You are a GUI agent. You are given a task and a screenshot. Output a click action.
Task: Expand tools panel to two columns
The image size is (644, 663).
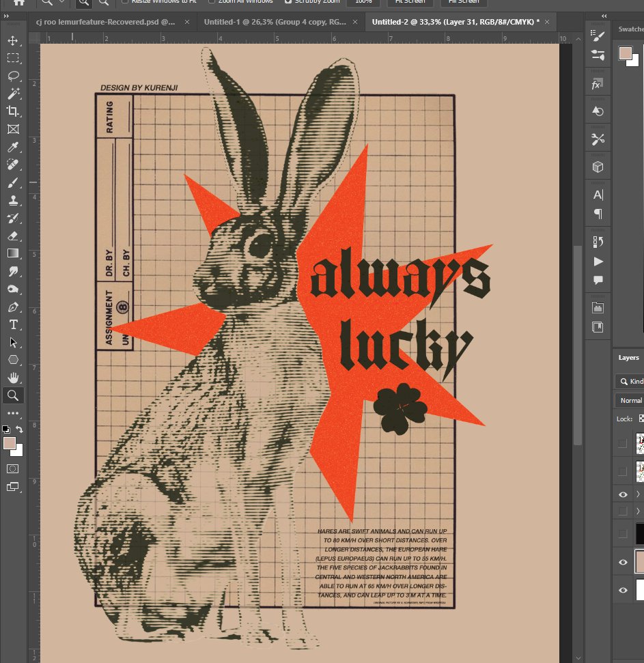click(x=6, y=16)
